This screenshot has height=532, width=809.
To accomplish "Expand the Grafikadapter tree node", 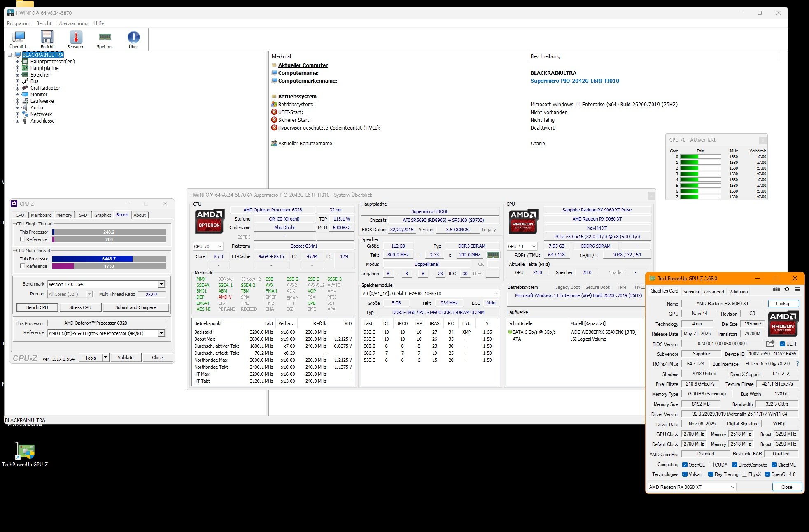I will [x=18, y=88].
